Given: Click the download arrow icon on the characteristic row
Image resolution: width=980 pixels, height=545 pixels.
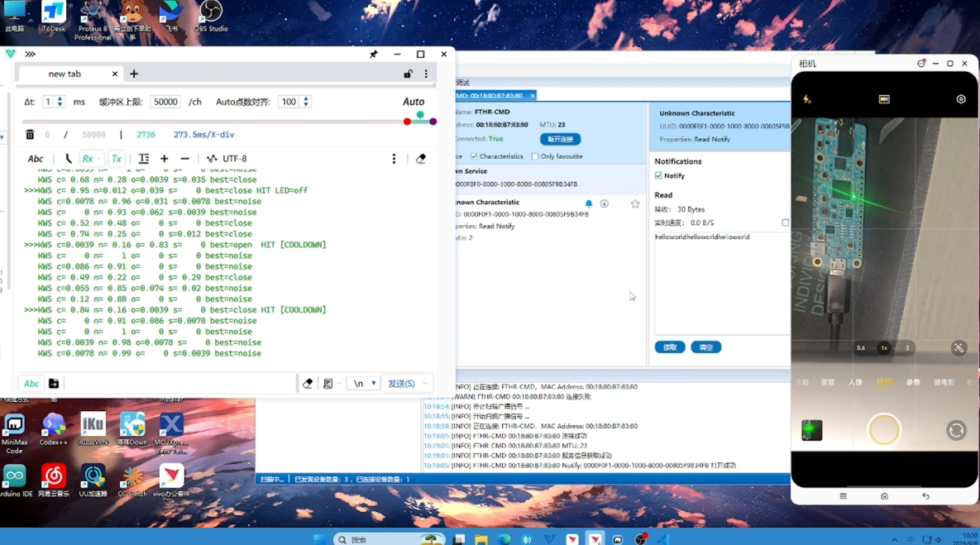Looking at the screenshot, I should click(x=605, y=203).
